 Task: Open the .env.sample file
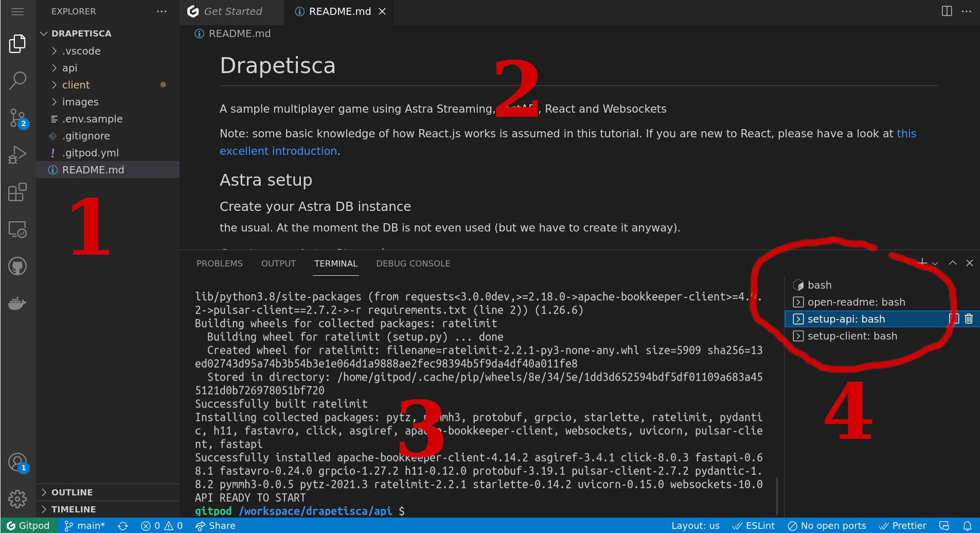(108, 119)
